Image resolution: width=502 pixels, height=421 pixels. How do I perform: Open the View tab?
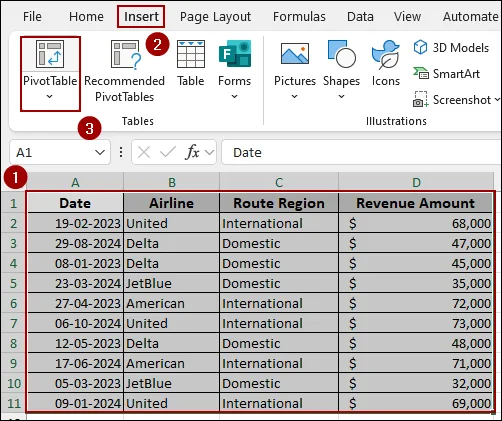pos(407,16)
